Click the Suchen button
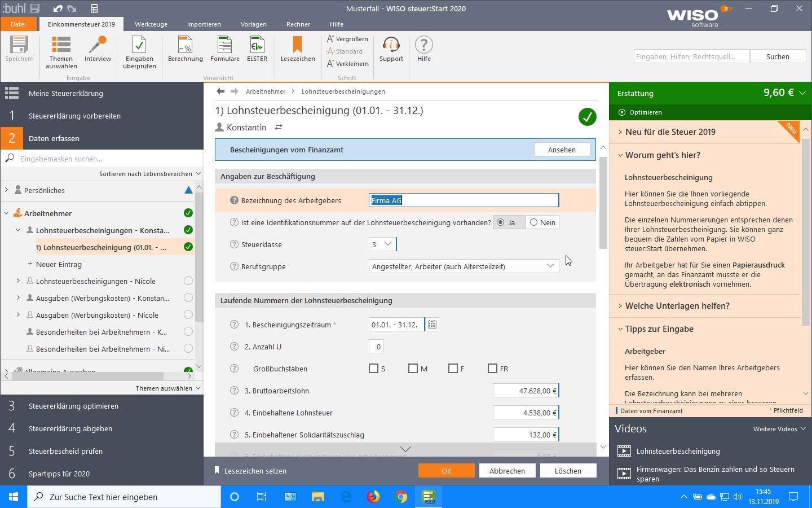This screenshot has height=508, width=812. coord(778,56)
